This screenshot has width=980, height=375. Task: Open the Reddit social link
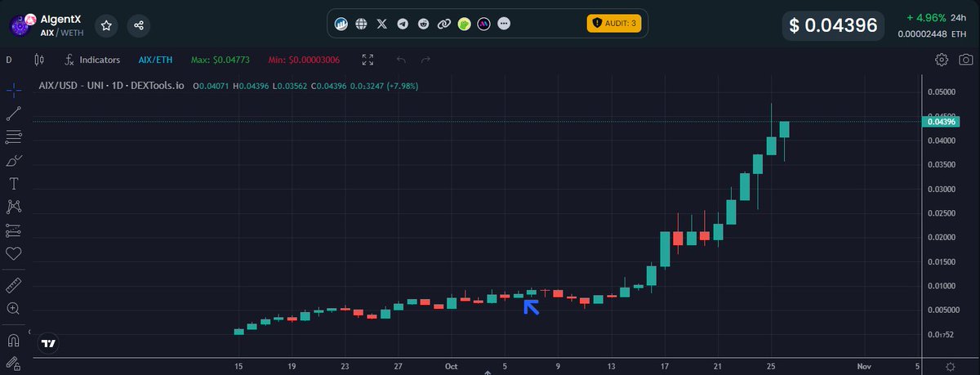click(x=423, y=24)
